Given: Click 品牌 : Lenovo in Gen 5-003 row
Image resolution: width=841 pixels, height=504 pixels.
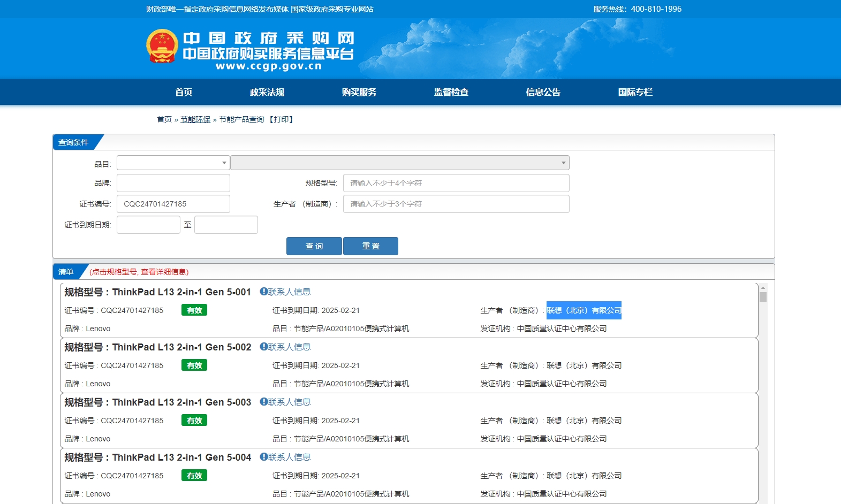Looking at the screenshot, I should pyautogui.click(x=87, y=439).
